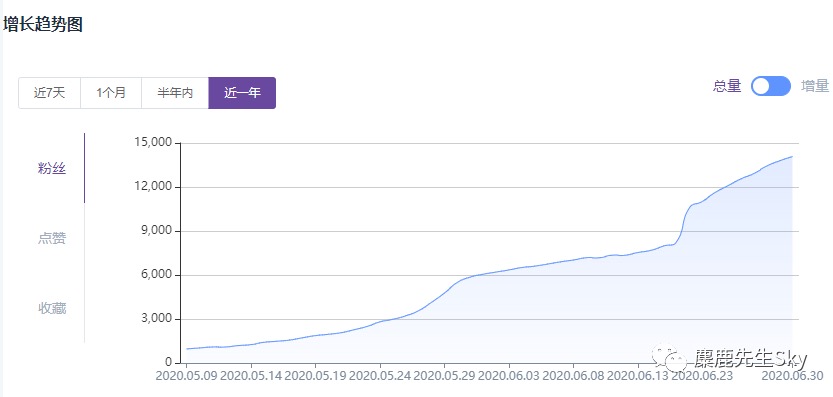This screenshot has width=833, height=397.
Task: Open the 粉丝 metric in side menu
Action: tap(52, 168)
